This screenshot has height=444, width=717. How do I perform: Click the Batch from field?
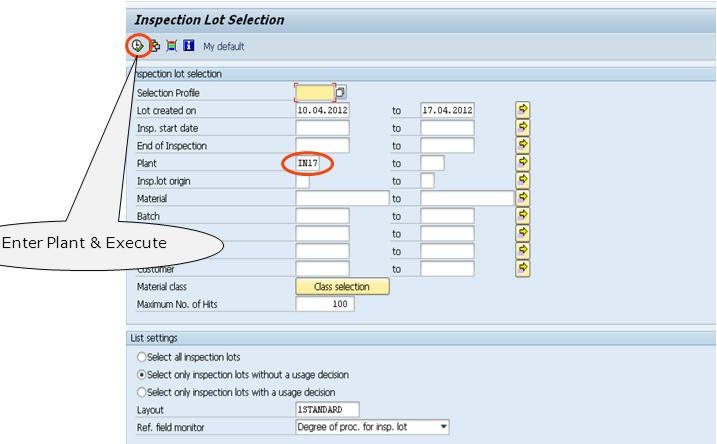[322, 216]
